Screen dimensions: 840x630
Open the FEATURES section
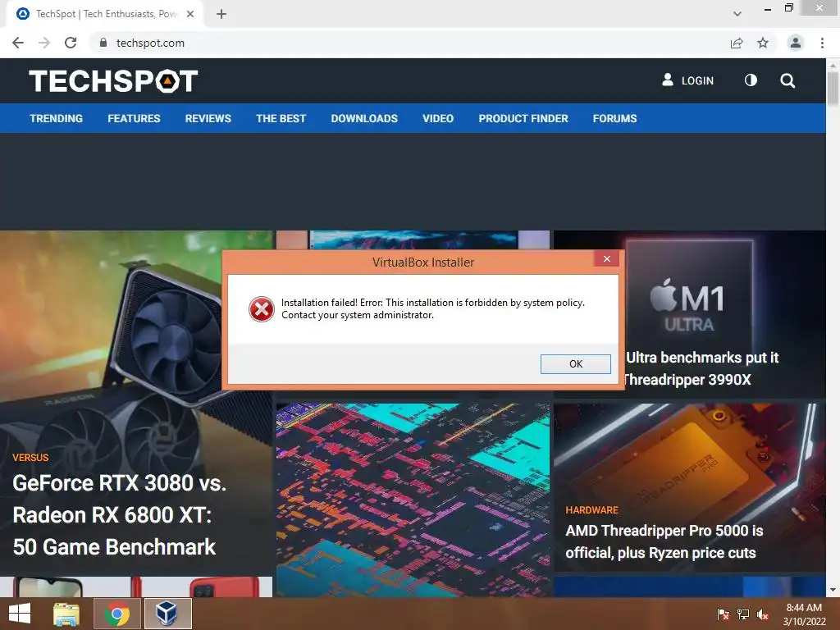point(134,118)
